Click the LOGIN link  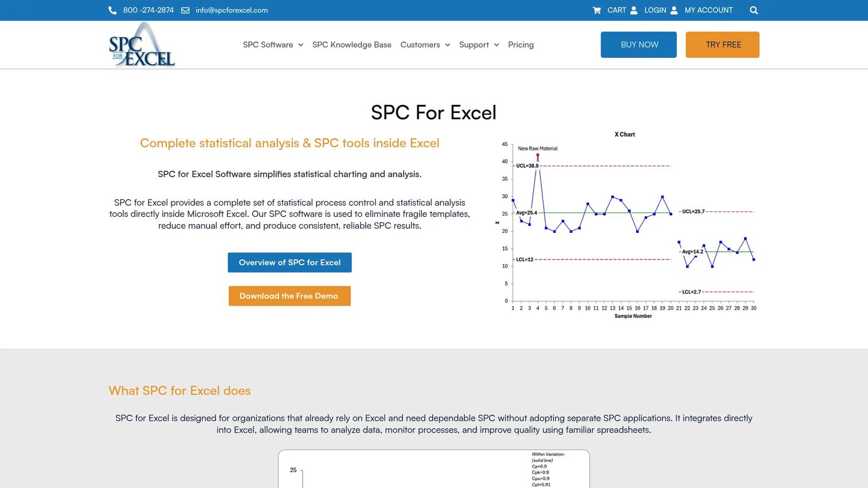point(655,10)
